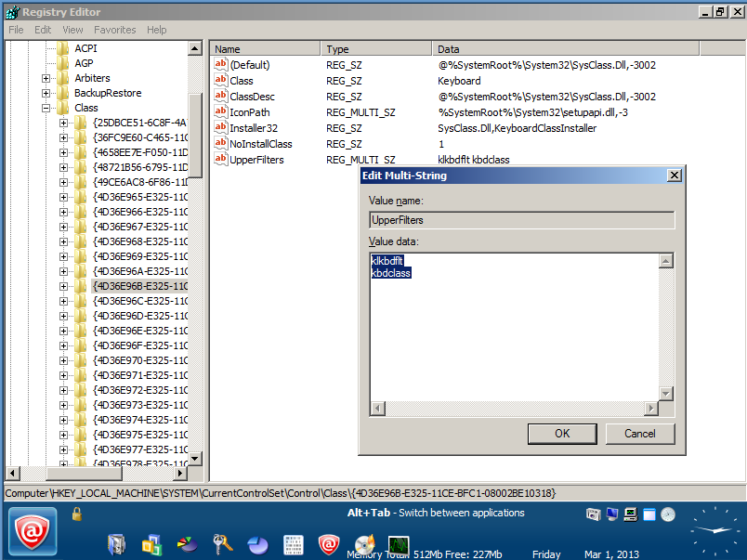Sort values by the Type column
This screenshot has width=747, height=560.
click(x=377, y=49)
